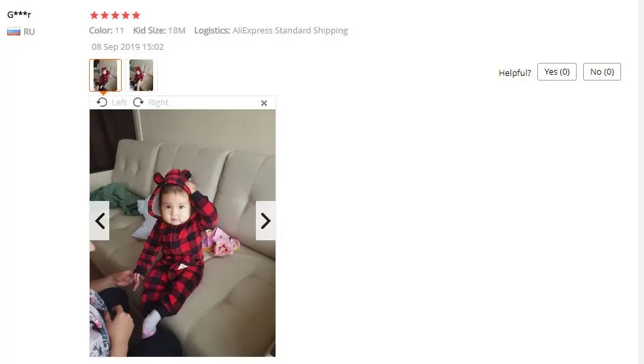Click the page's vertical scrollbar
Viewport: 644px width, 364px height.
click(641, 182)
